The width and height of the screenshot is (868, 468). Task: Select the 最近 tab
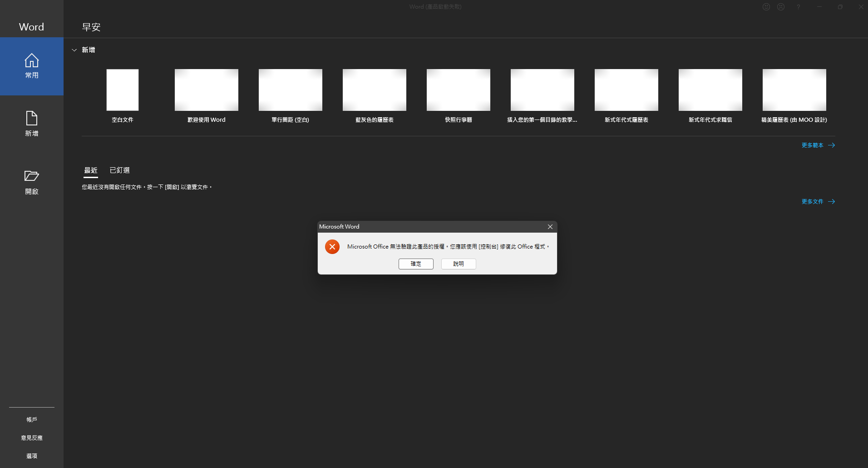[90, 170]
